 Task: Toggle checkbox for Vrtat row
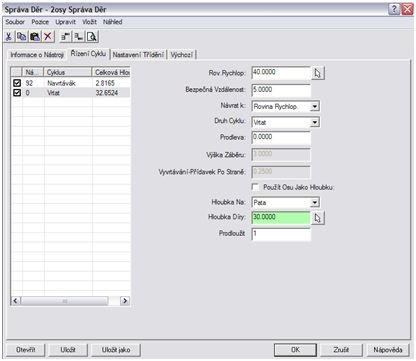tap(17, 92)
